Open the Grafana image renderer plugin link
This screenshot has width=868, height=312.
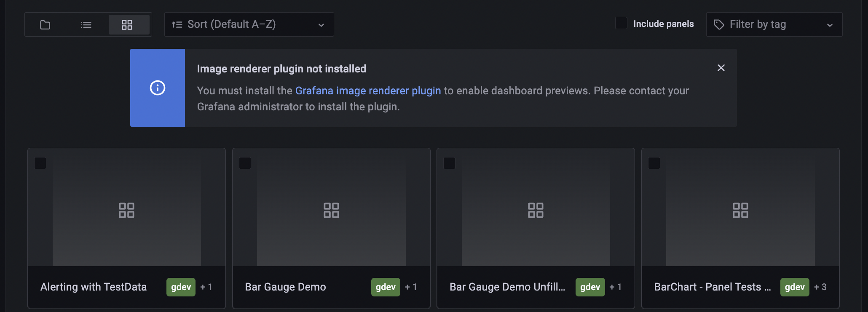pos(368,91)
